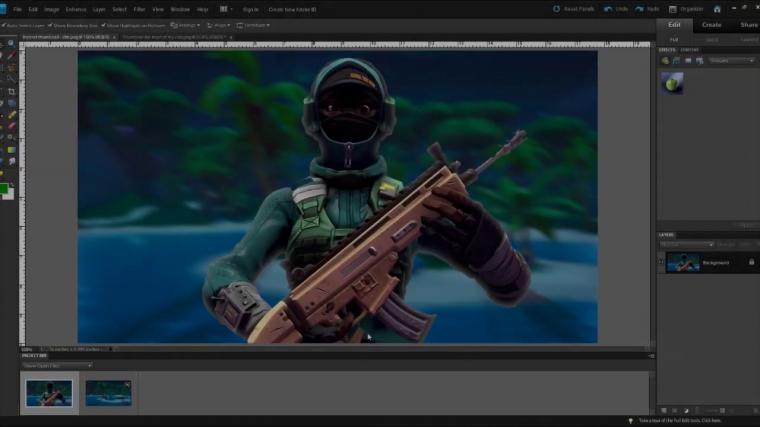Open the Filter menu
Viewport: 760px width, 427px height.
point(139,9)
